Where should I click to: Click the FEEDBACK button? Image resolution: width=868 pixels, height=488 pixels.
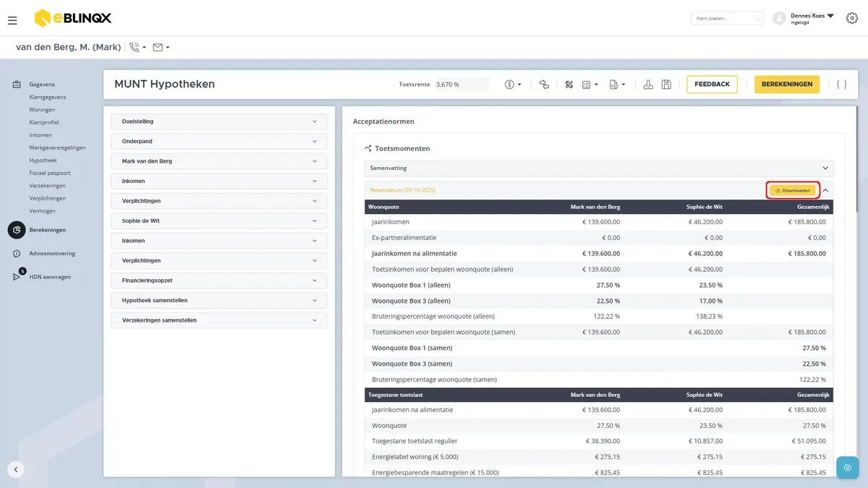tap(712, 85)
